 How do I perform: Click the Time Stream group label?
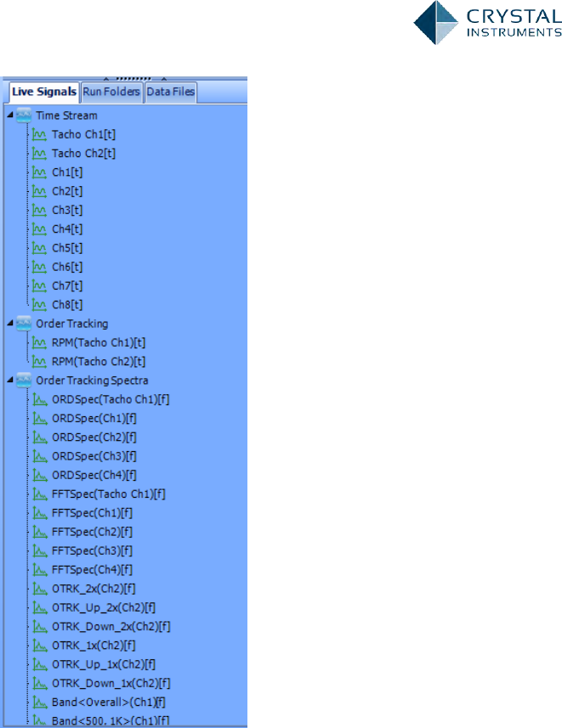[x=67, y=116]
